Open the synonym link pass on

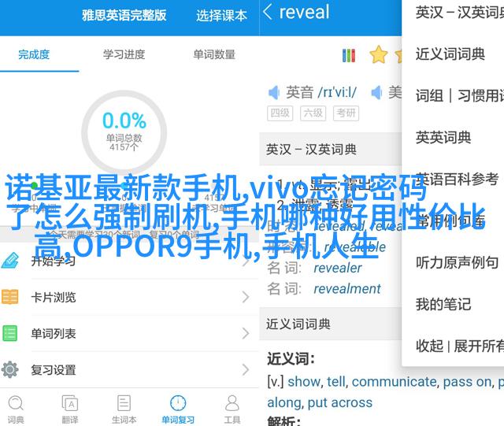467,382
